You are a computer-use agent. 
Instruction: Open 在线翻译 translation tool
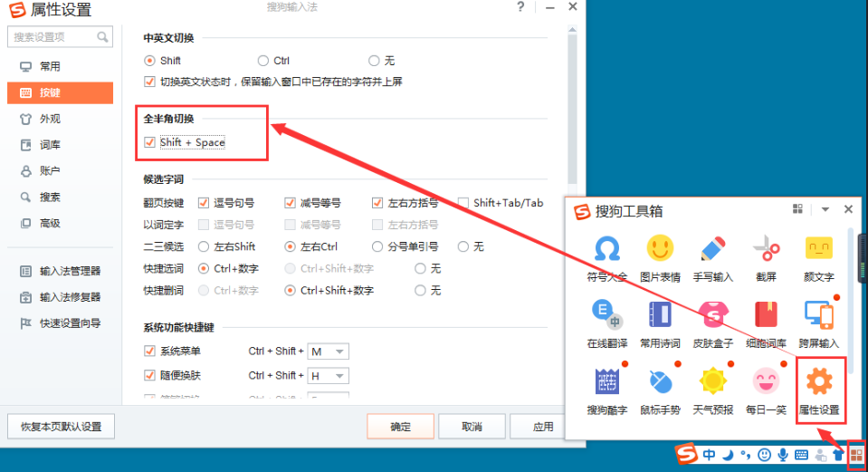point(606,324)
